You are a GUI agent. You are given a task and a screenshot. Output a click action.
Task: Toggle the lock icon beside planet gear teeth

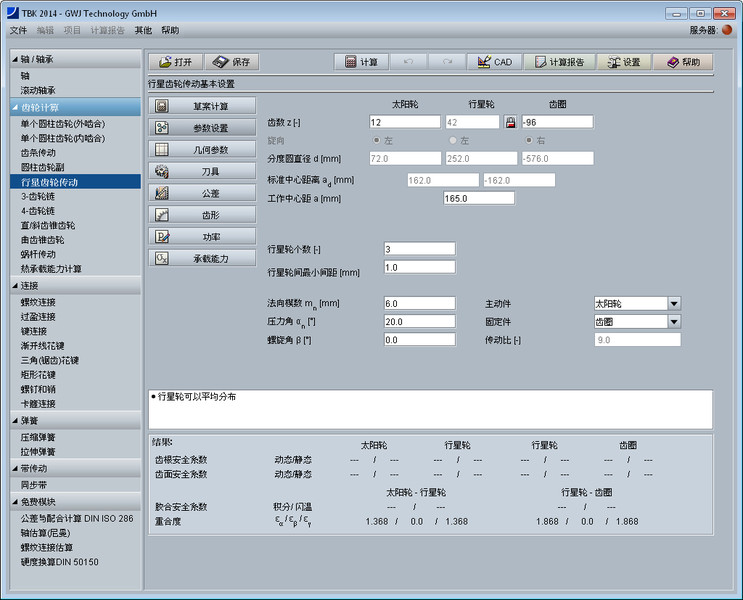pyautogui.click(x=510, y=122)
